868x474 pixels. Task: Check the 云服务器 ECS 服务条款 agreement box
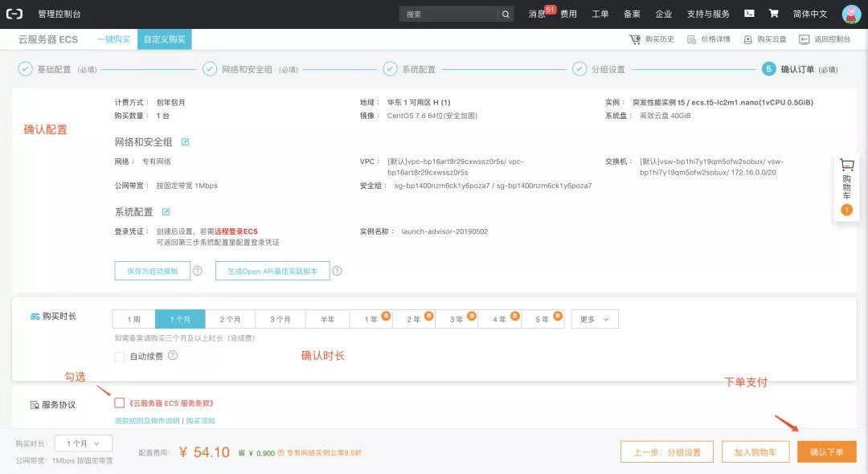119,402
